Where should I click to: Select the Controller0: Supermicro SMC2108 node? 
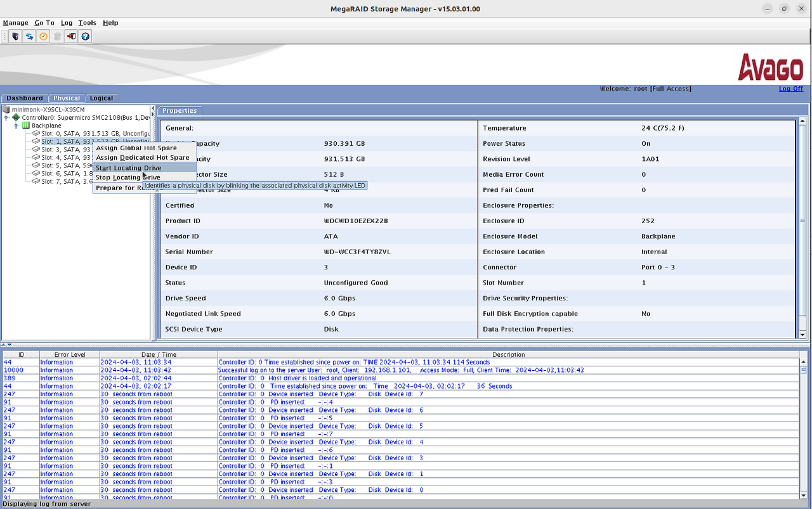(86, 118)
